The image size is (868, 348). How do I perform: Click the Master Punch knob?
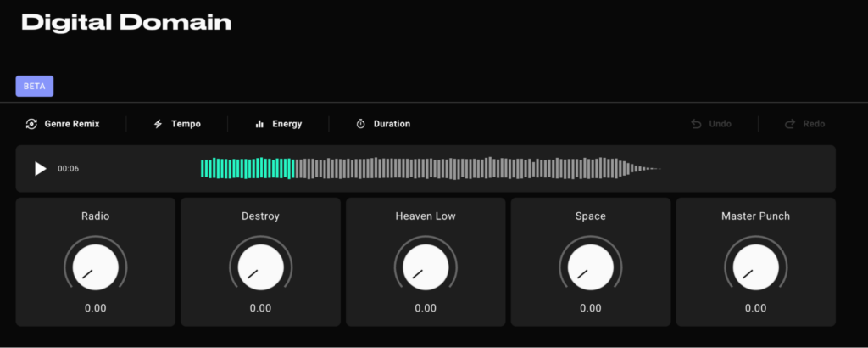tap(755, 267)
